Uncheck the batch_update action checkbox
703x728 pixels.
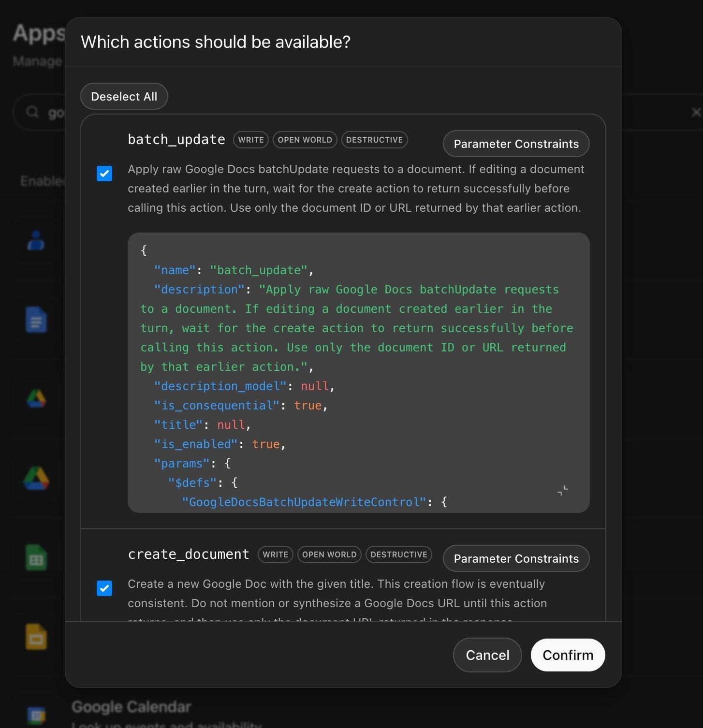pyautogui.click(x=104, y=174)
